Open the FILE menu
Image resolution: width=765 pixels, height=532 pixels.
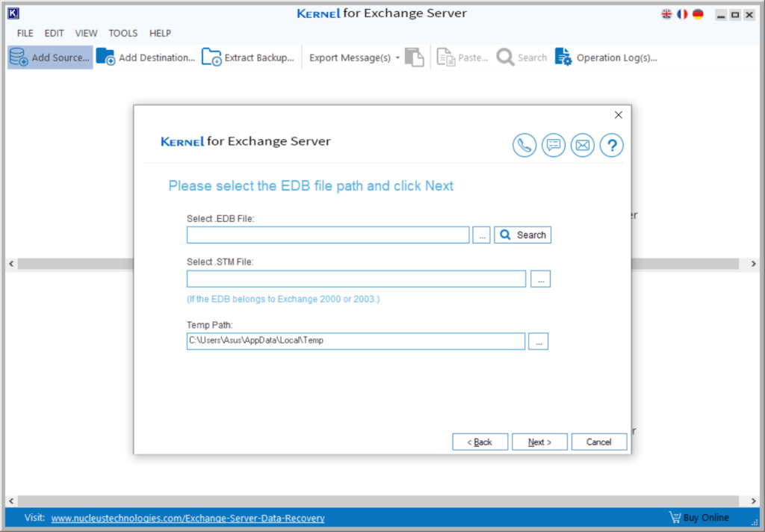(x=25, y=33)
